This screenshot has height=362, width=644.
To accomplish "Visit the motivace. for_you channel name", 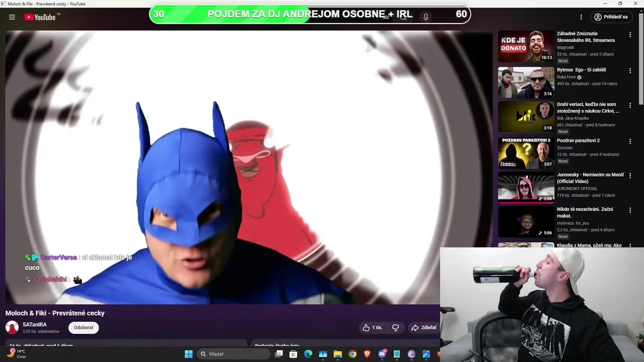I will pos(573,223).
